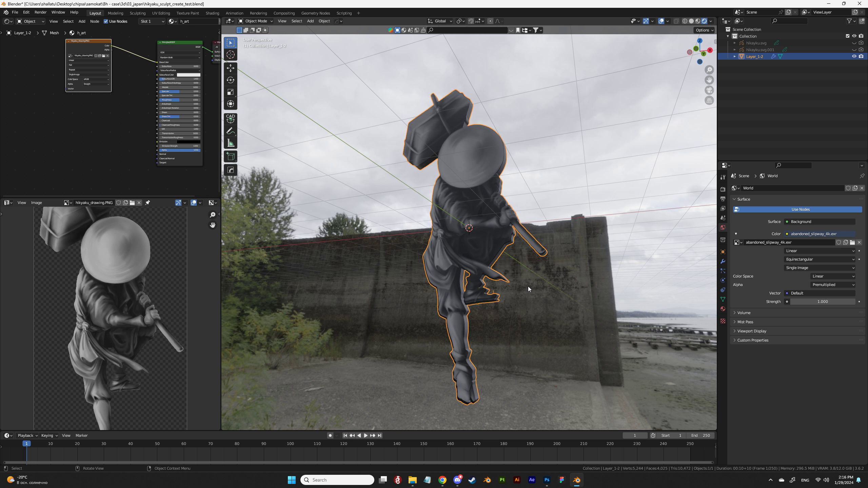Open the Equirectangular projection dropdown

point(820,259)
